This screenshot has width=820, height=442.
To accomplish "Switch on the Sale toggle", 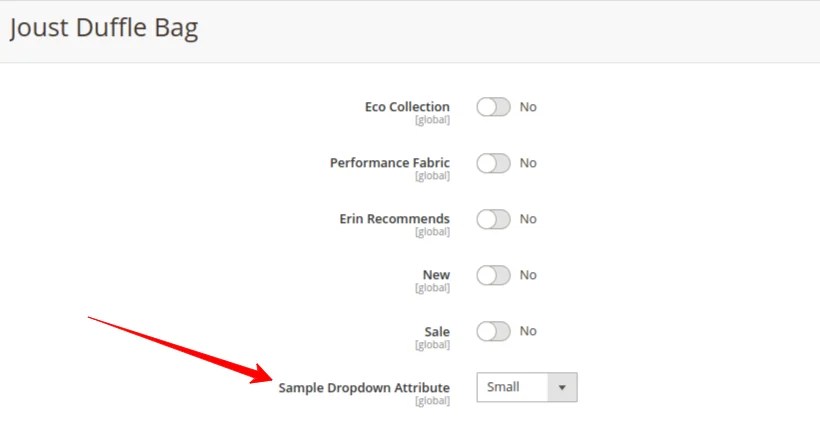I will pos(493,331).
